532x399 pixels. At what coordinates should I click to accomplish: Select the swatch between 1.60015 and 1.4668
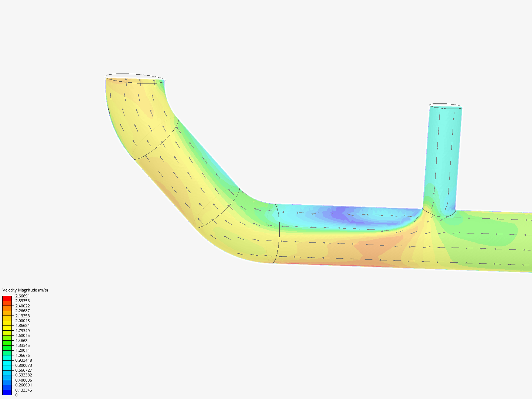coord(7,338)
